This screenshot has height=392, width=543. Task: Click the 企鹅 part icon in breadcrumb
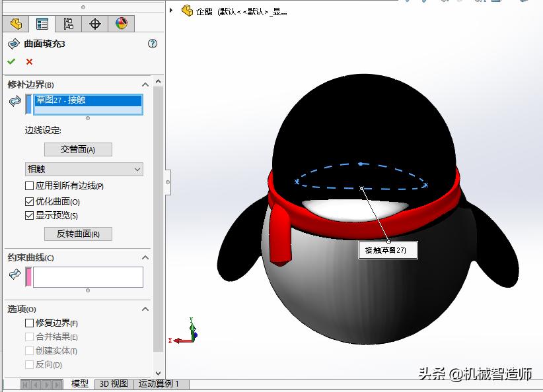(188, 11)
